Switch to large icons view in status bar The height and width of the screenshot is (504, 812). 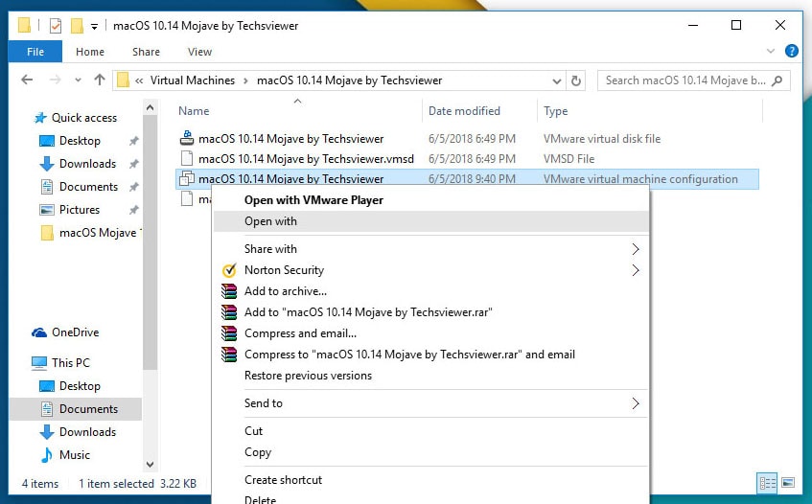click(x=788, y=483)
